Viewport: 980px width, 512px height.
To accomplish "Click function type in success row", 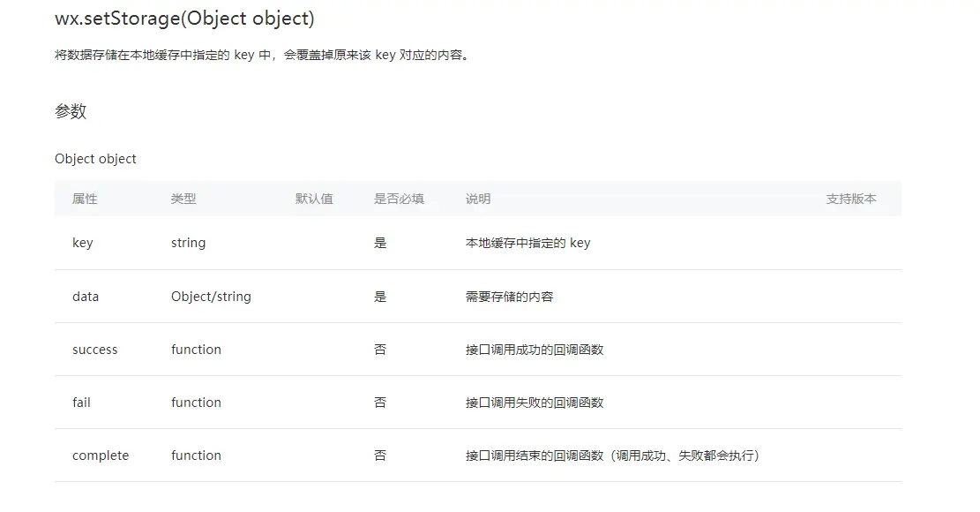I will (x=196, y=350).
